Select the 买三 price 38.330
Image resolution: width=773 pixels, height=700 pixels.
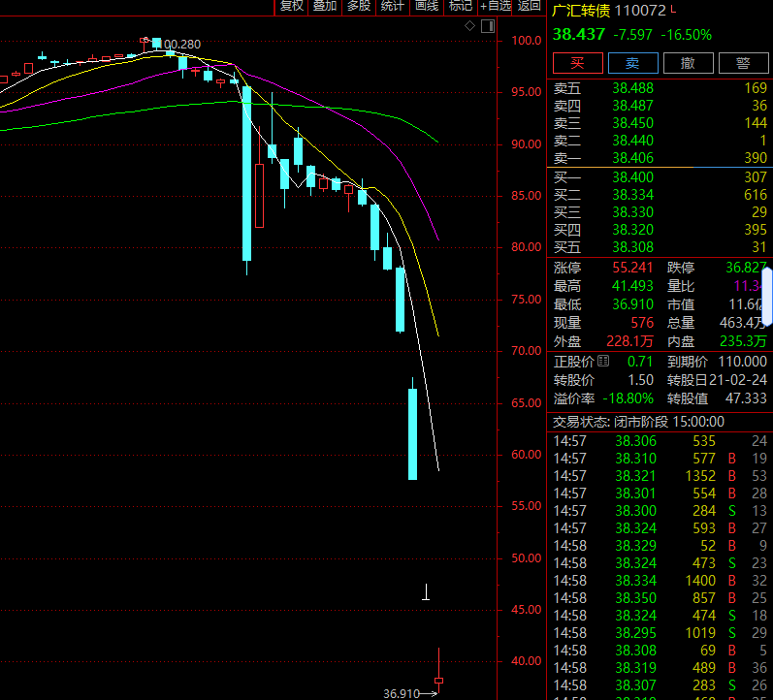(x=633, y=212)
